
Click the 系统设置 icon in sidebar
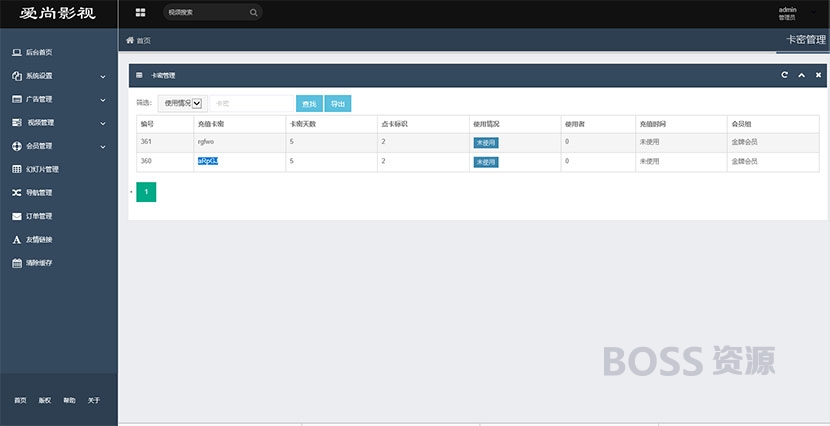(17, 76)
